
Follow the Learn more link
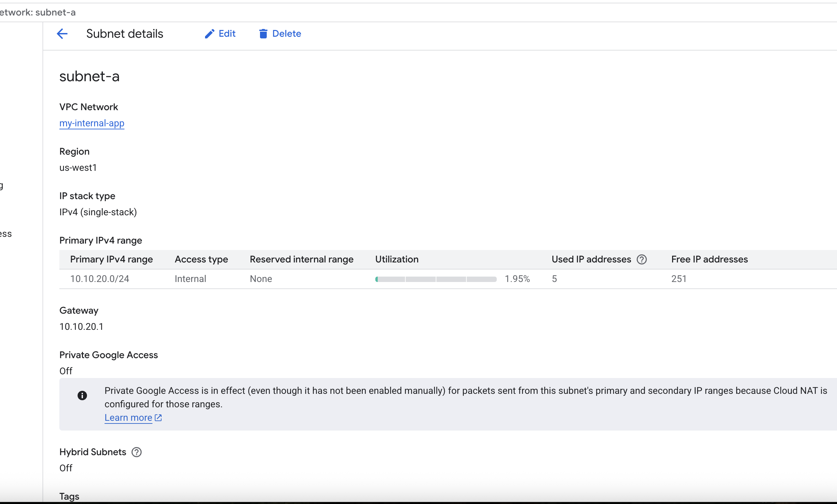click(x=128, y=418)
